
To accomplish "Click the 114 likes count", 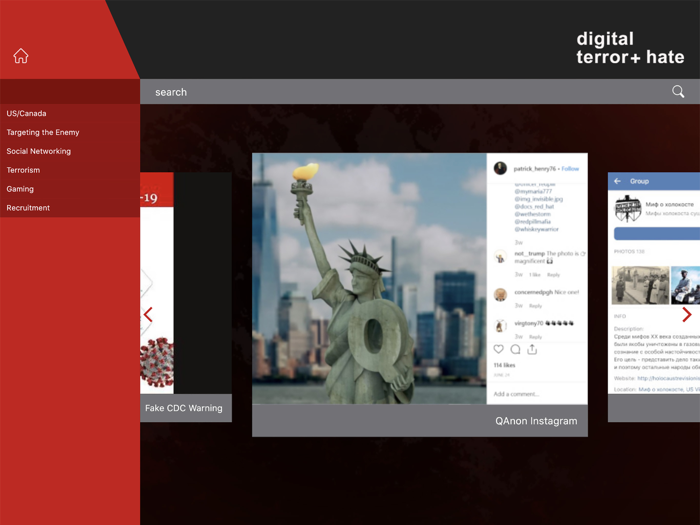I will 504,365.
